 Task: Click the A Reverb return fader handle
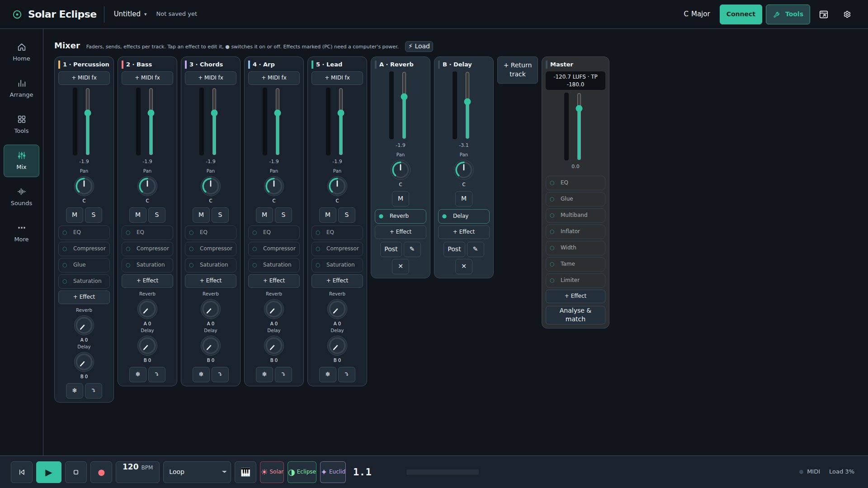(404, 97)
